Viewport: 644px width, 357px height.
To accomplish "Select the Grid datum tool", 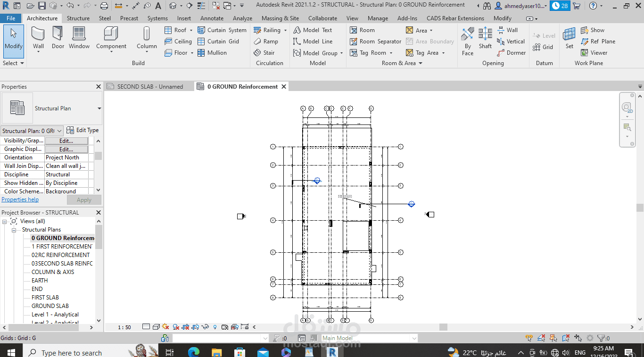I will 543,47.
